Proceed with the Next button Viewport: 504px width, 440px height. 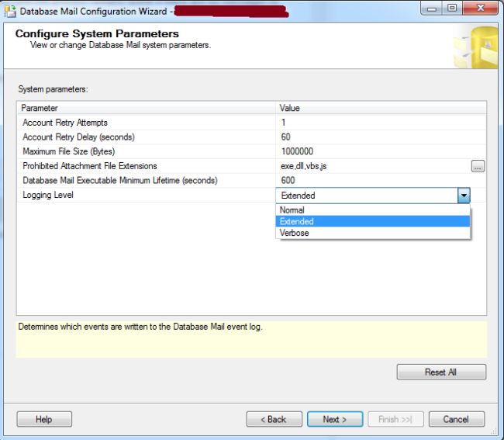335,419
